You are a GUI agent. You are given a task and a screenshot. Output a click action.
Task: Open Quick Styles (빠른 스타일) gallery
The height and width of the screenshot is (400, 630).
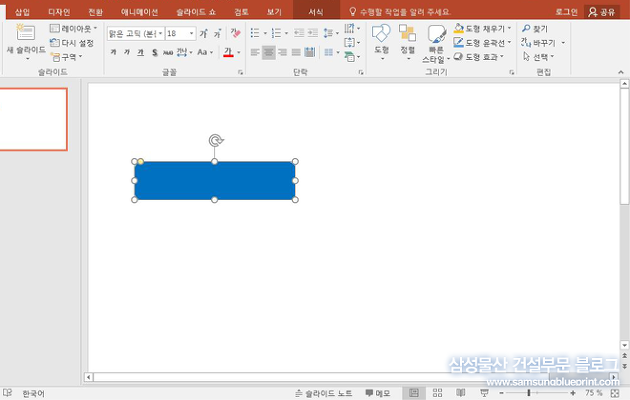(x=436, y=43)
